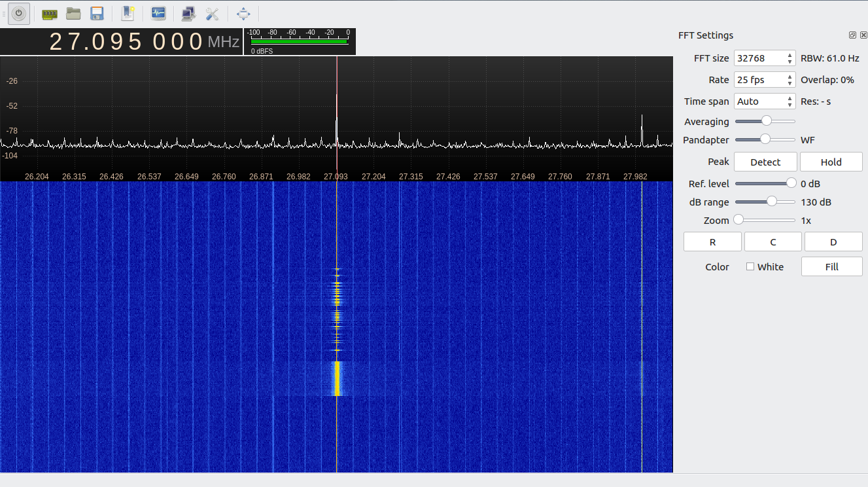The width and height of the screenshot is (868, 487).
Task: Click the bookmark icon in the toolbar
Action: point(128,14)
